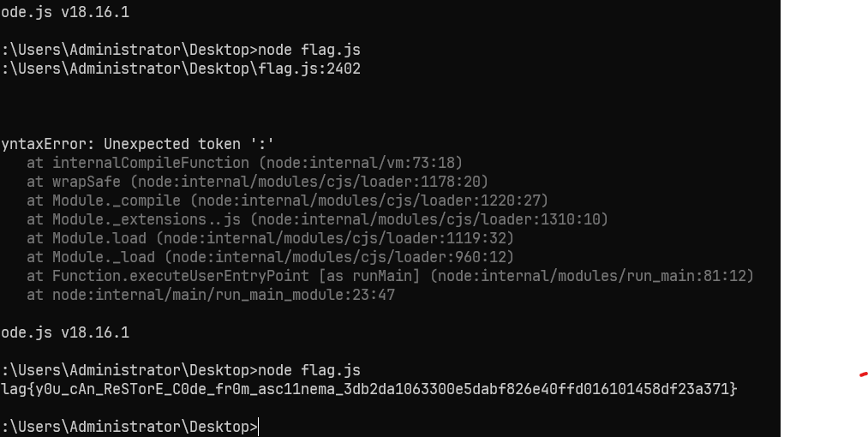This screenshot has height=437, width=868.
Task: Click the command prompt cursor at bottom
Action: coord(259,427)
